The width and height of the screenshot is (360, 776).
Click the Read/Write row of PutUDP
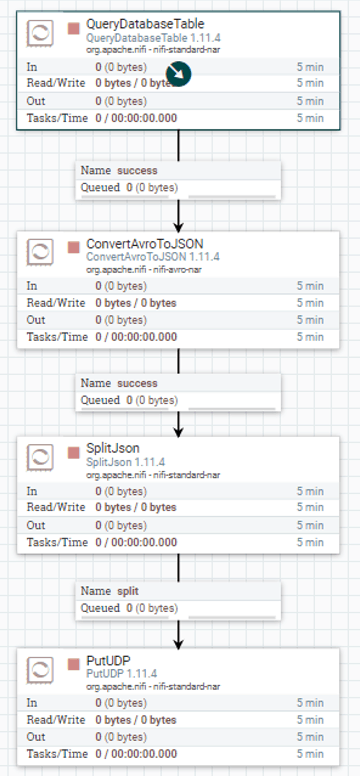pyautogui.click(x=178, y=720)
